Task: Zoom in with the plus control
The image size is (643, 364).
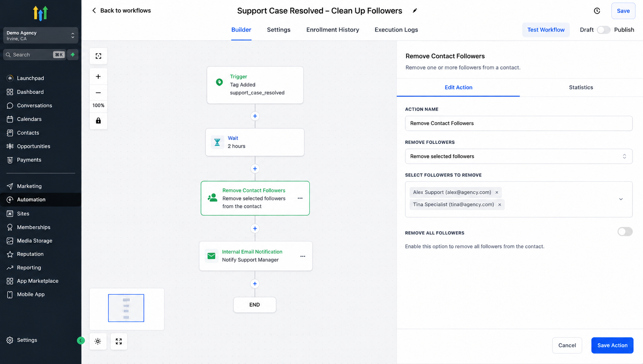Action: (x=98, y=76)
